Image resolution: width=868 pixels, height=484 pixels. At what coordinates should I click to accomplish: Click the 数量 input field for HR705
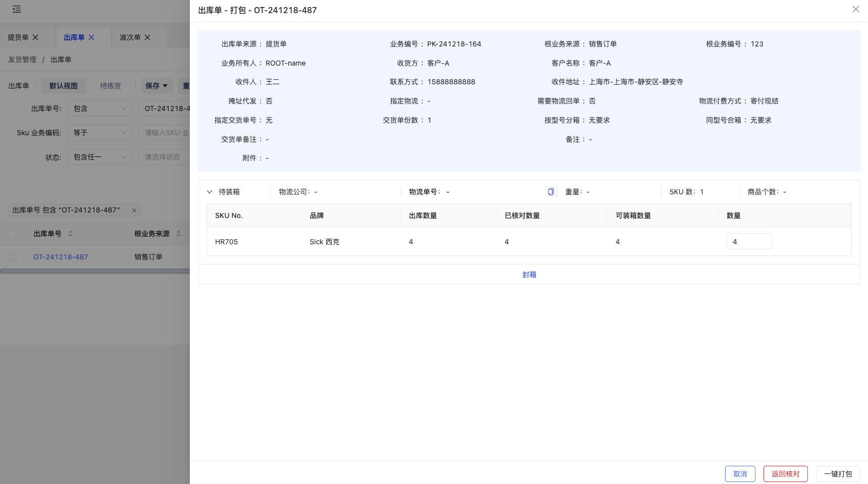coord(749,242)
